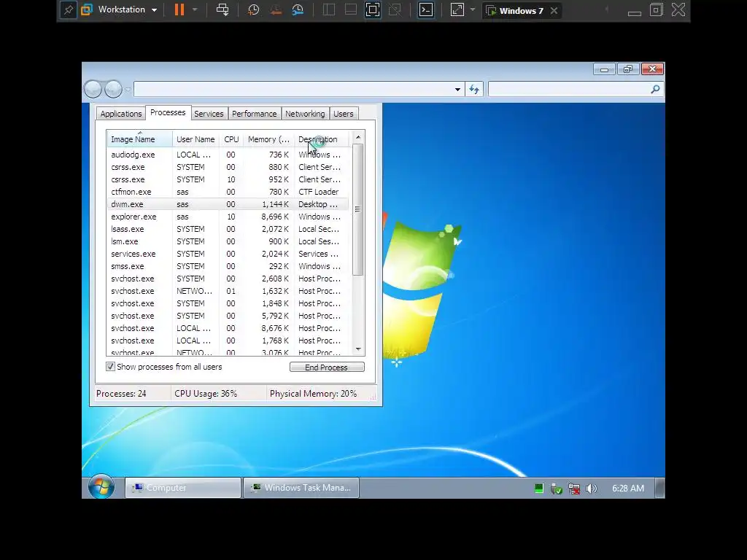Toggle the thumbnail bar view icon
The height and width of the screenshot is (560, 747).
click(x=351, y=10)
